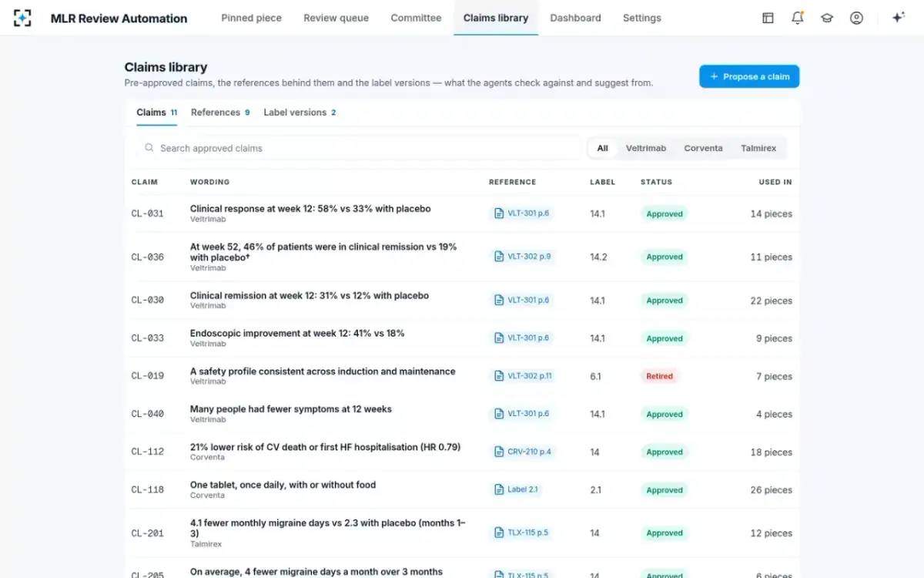Screen dimensions: 924x578
Task: Click document icon in CL-118 reference
Action: 499,489
